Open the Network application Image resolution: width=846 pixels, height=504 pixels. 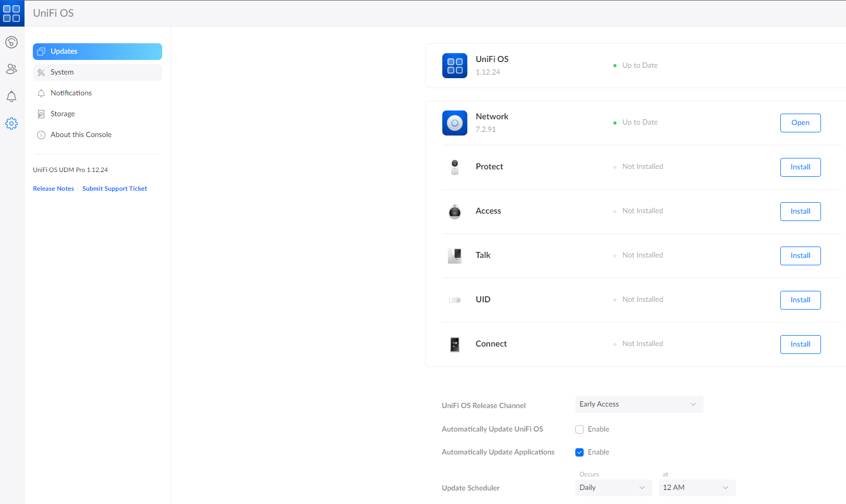[800, 123]
